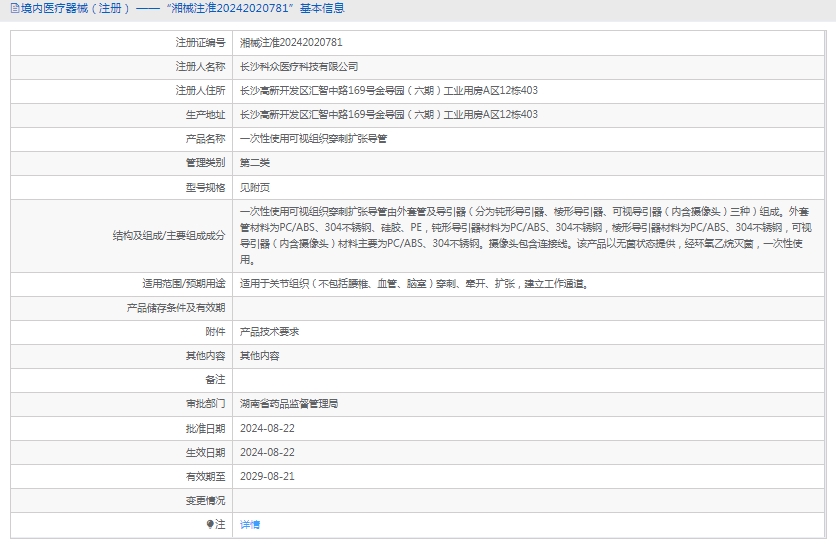Click the empty 备注 value cell
The image size is (836, 546).
[530, 380]
